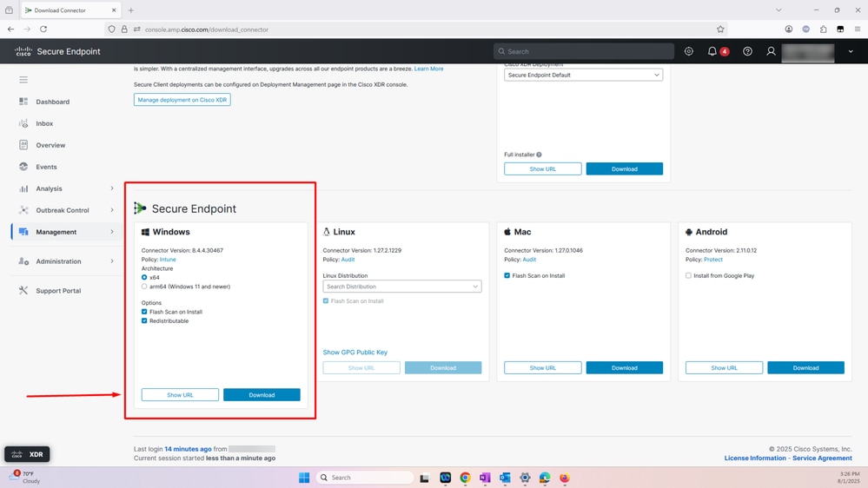Screen dimensions: 868x488
Task: Click the Administration users icon
Action: point(23,261)
